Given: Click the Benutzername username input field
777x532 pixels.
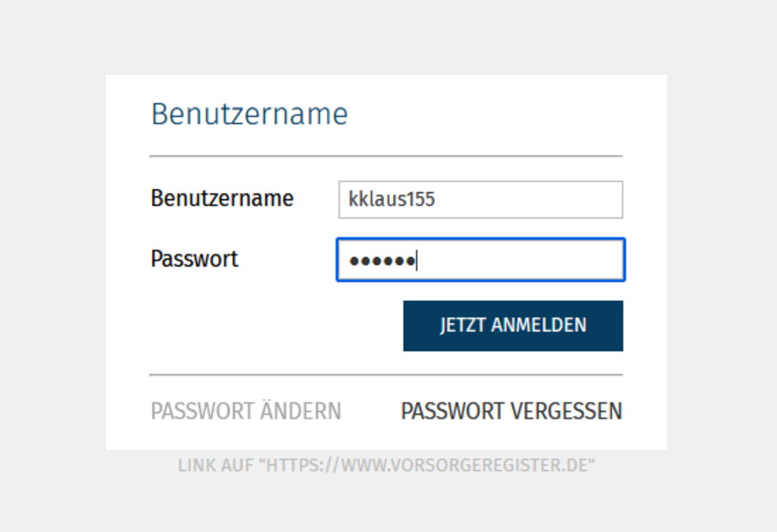Looking at the screenshot, I should point(480,199).
